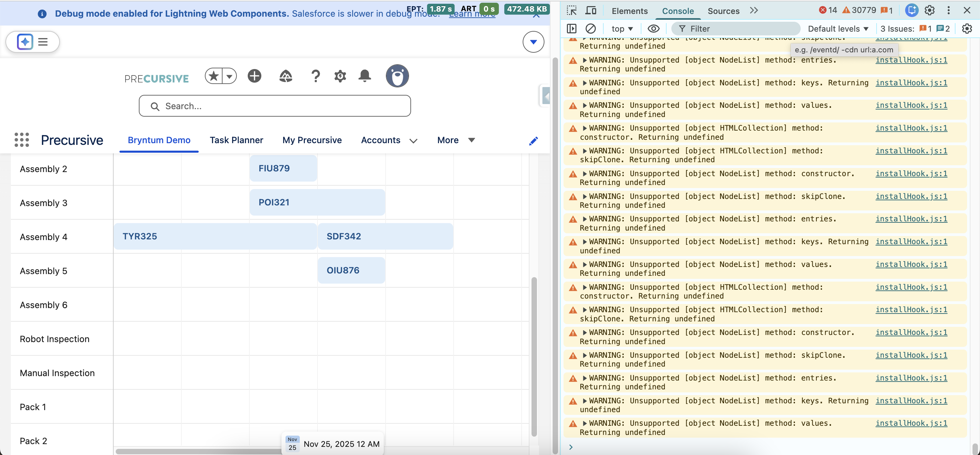Switch to the DevTools Elements tab

629,11
